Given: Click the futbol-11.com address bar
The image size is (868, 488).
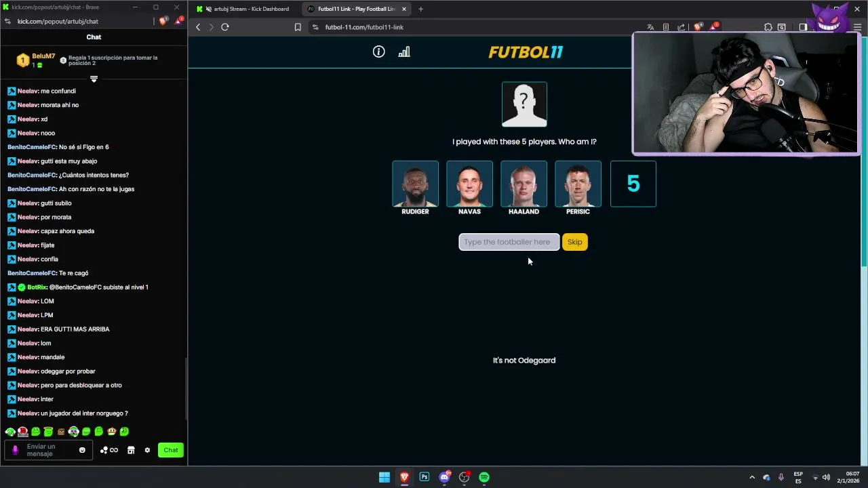Looking at the screenshot, I should pyautogui.click(x=475, y=27).
